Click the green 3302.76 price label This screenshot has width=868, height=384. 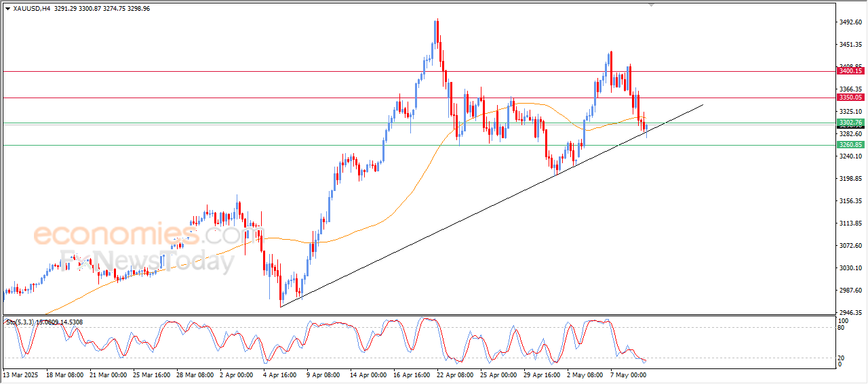click(x=850, y=123)
